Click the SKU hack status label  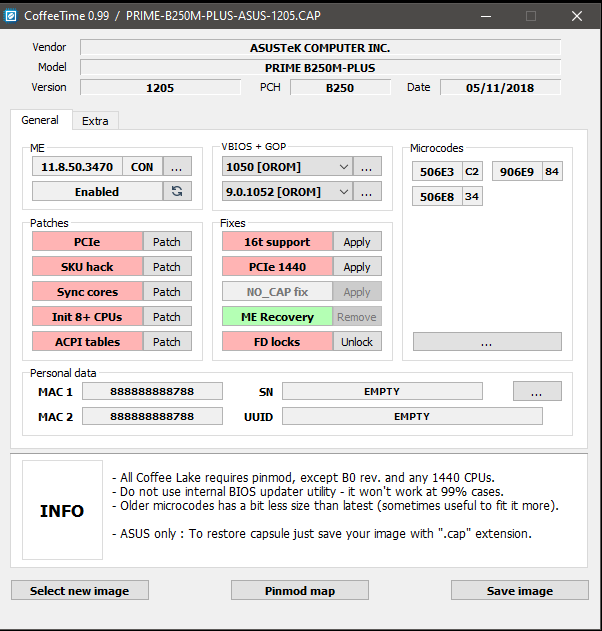coord(87,266)
